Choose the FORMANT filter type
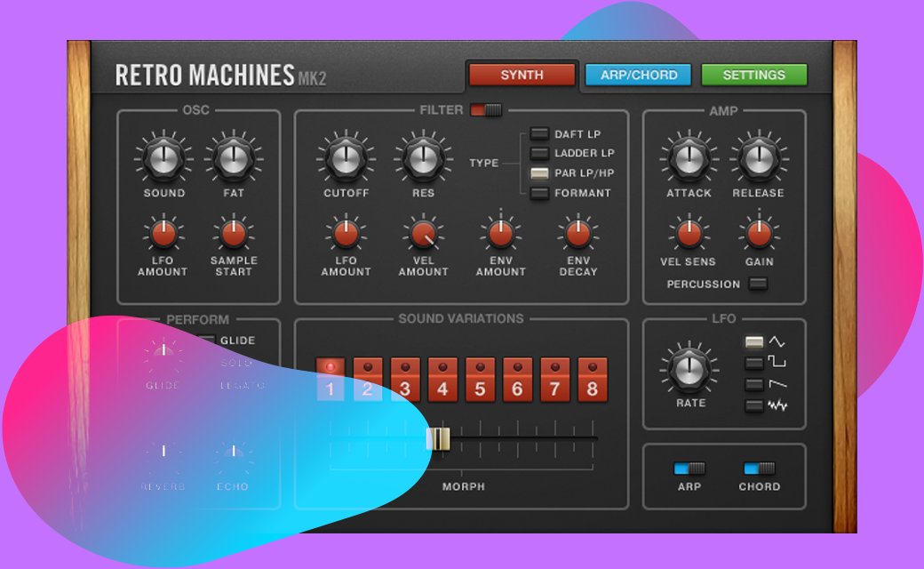The image size is (924, 569). coord(539,193)
